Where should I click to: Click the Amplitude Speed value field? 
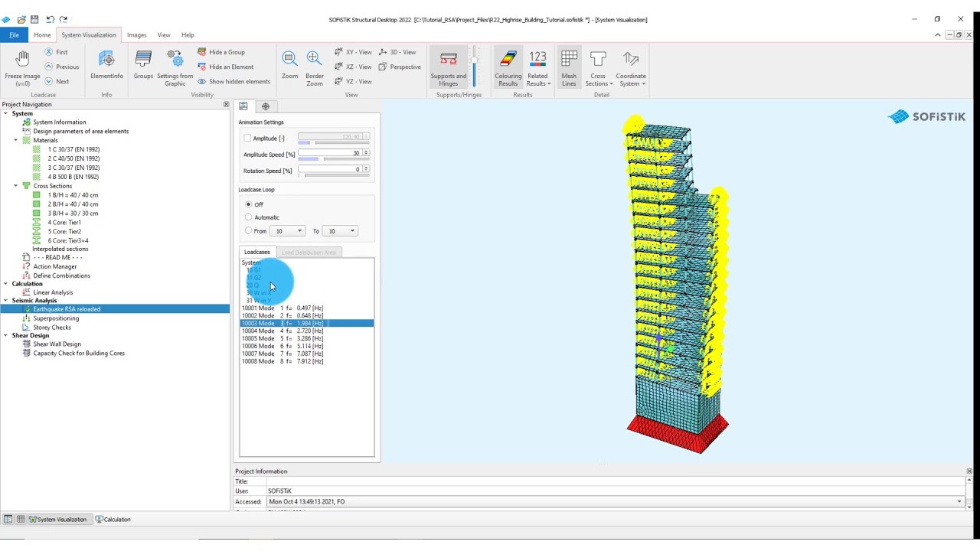(x=330, y=153)
